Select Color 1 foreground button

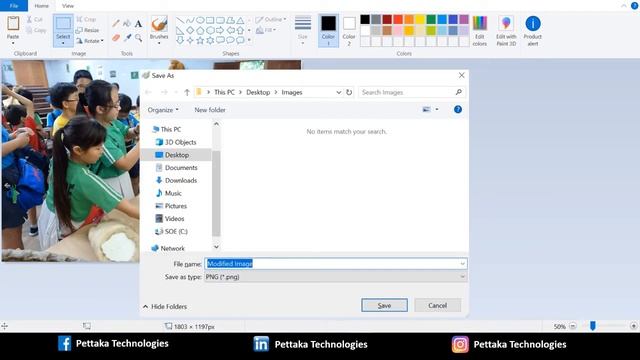coord(328,31)
